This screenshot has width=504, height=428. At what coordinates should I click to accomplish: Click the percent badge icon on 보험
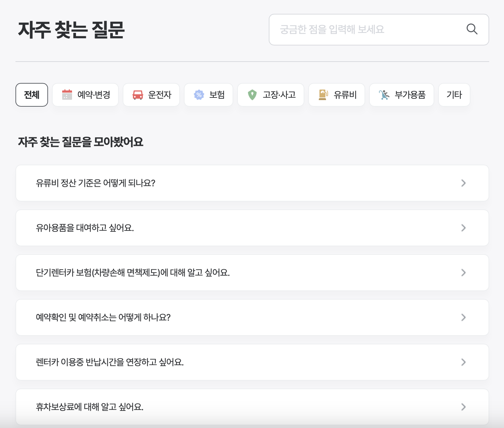pos(199,95)
